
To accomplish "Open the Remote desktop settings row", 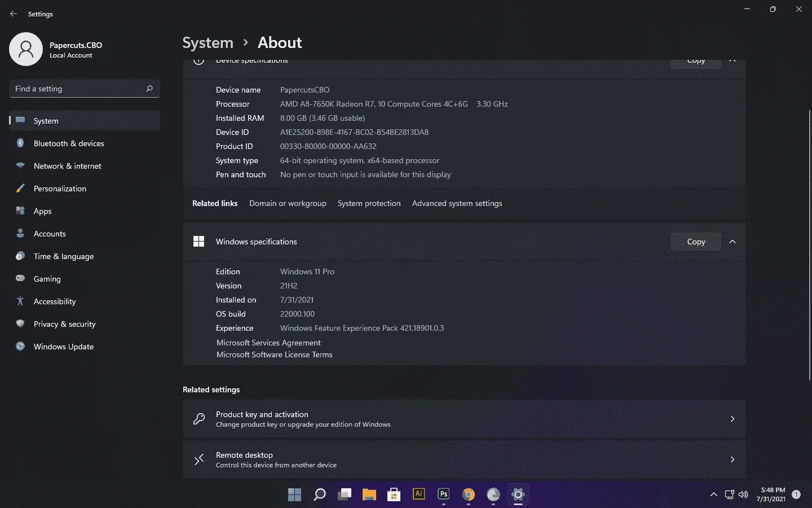I will click(x=464, y=459).
